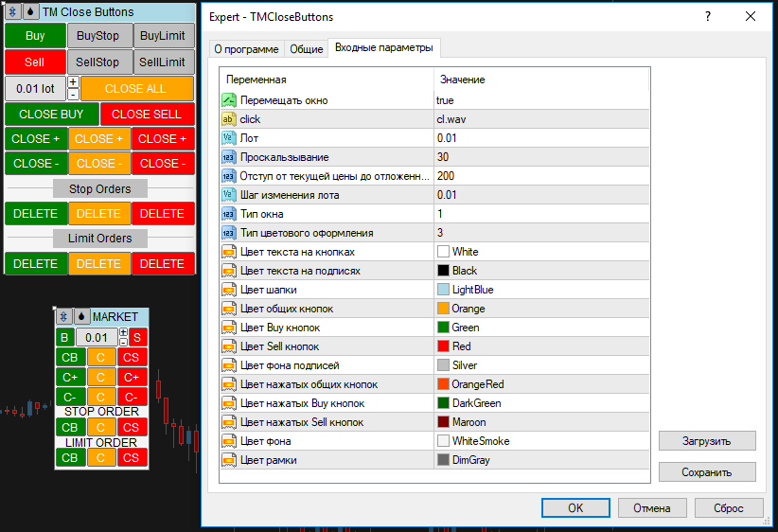Screen dimensions: 778x532
Task: Click the BuyStop button
Action: click(x=99, y=36)
